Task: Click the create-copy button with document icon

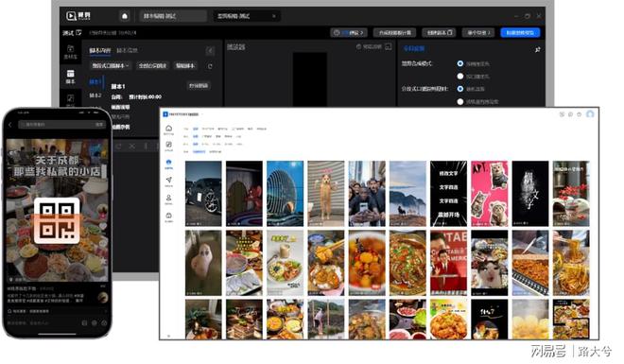Action: (439, 33)
